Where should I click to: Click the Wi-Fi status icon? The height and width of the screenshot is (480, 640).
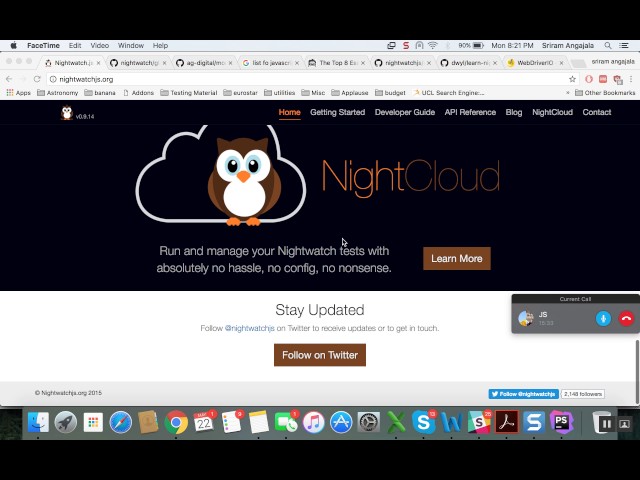(433, 46)
